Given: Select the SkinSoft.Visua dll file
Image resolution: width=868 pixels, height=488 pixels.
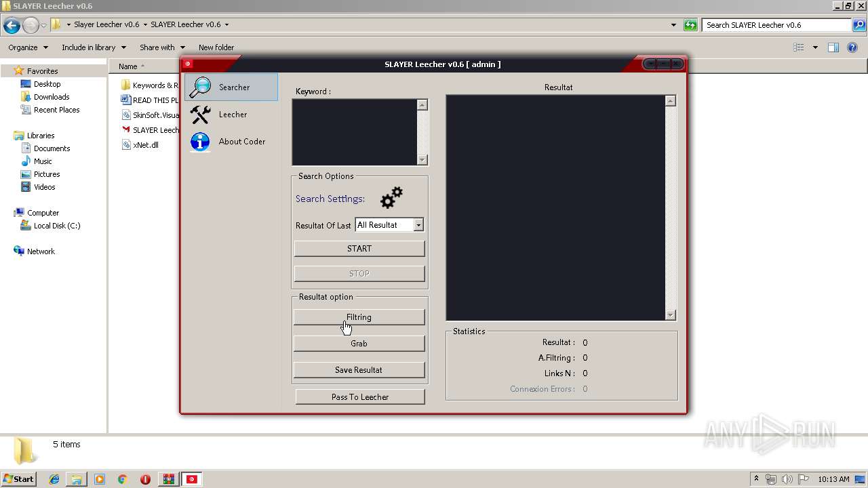Looking at the screenshot, I should [150, 115].
